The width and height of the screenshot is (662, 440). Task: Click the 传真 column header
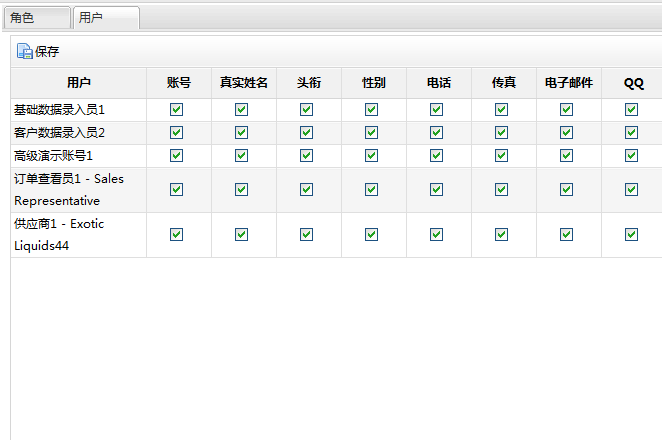coord(504,83)
